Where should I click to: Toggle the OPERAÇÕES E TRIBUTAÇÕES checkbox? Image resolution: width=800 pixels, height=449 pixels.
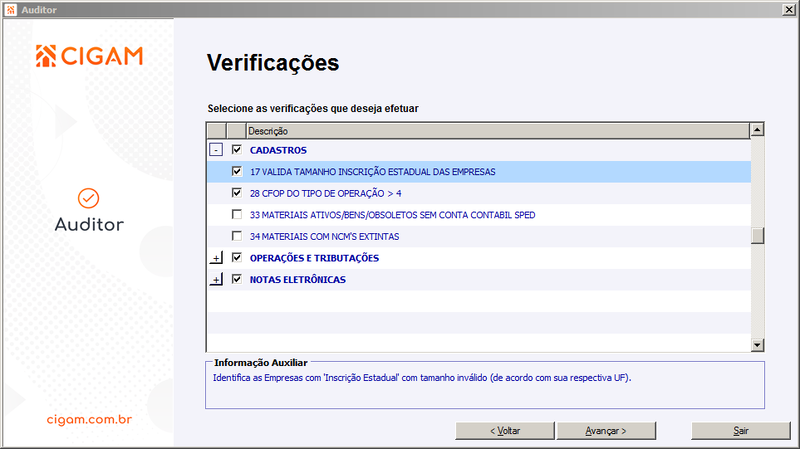click(237, 257)
